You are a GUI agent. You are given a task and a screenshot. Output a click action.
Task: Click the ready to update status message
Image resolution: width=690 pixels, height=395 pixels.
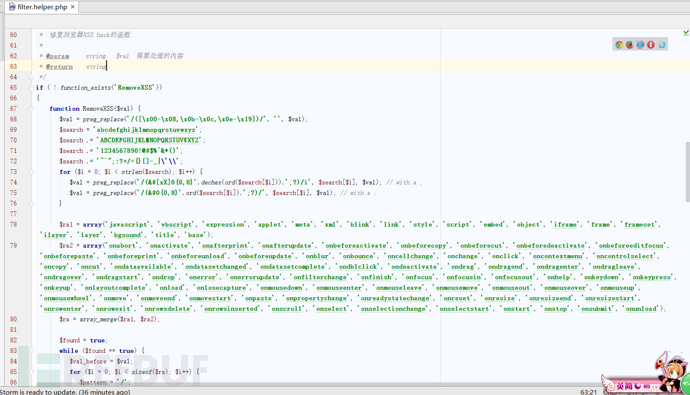pyautogui.click(x=65, y=391)
